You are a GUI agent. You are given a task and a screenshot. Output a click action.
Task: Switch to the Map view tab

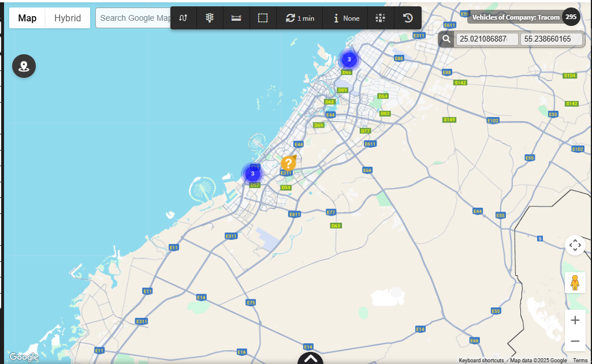click(27, 18)
